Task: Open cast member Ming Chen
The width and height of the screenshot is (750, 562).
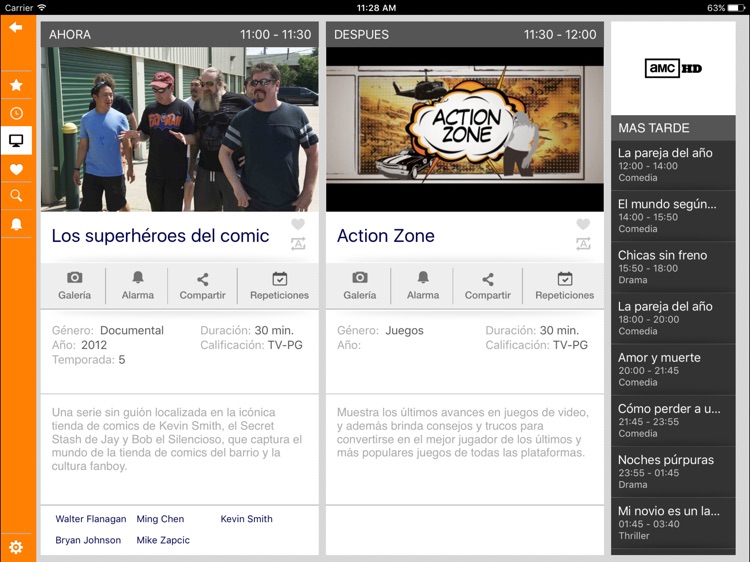Action: (160, 519)
